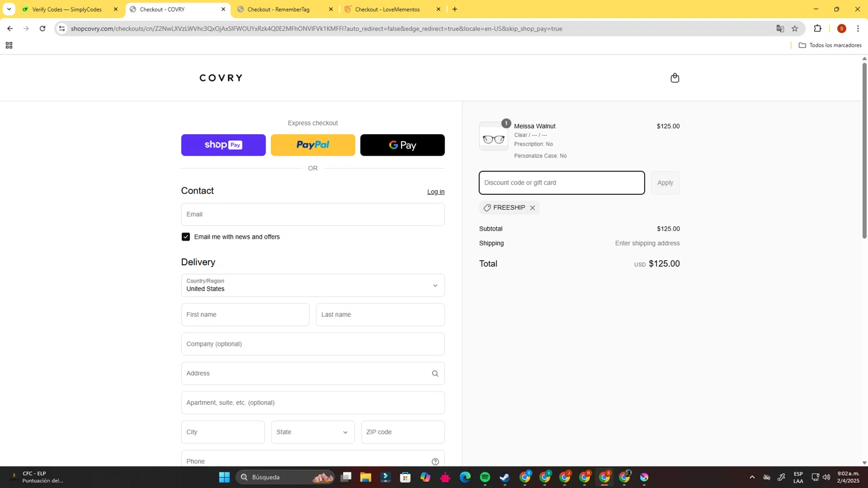Expand the Country/Region dropdown

[x=313, y=286]
